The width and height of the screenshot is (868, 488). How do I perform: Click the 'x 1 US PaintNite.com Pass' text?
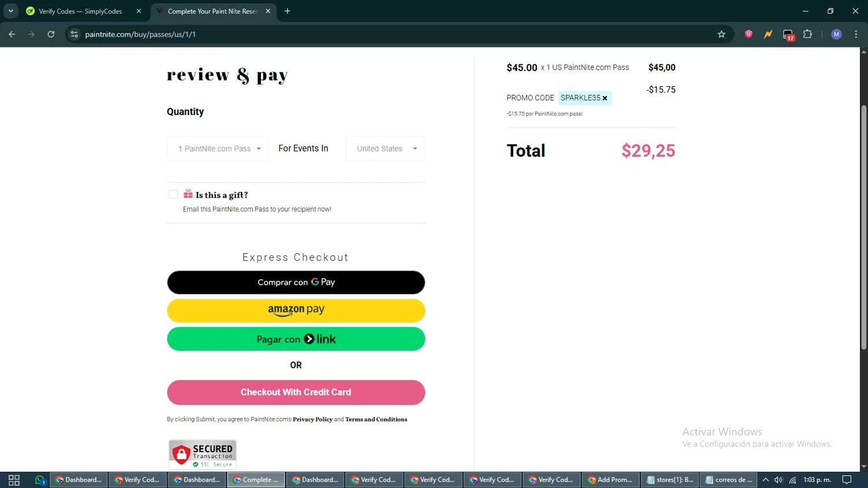[x=584, y=68]
